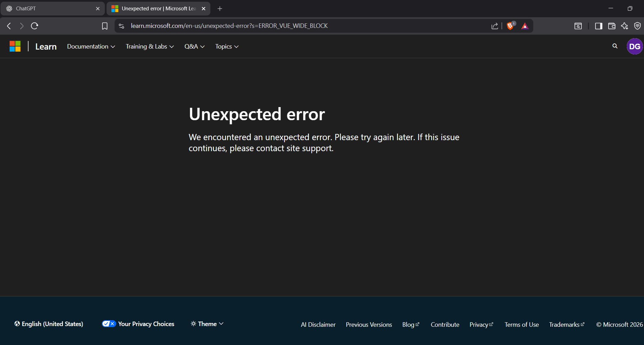Change language via English (United States)

click(49, 324)
